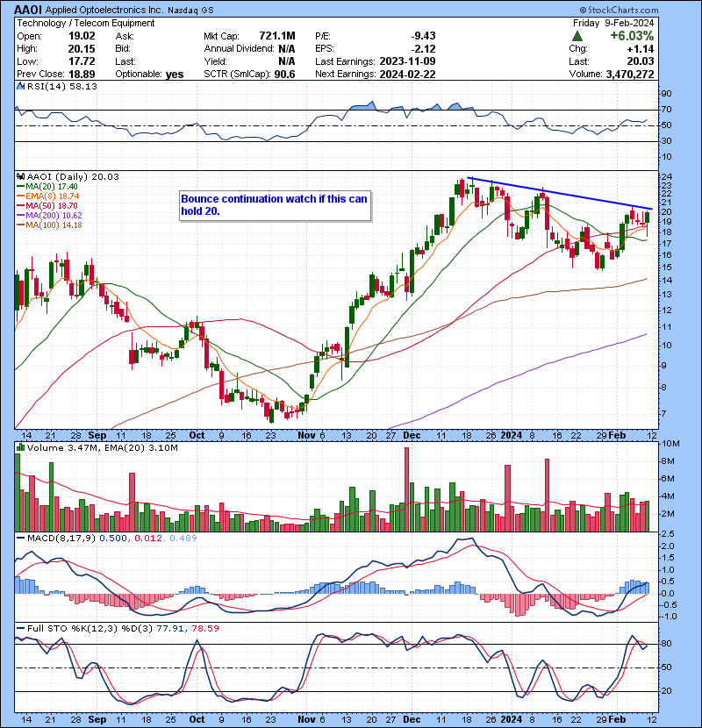Click the candlestick icon beside AAOI (Daily)
702x728 pixels.
tap(21, 176)
